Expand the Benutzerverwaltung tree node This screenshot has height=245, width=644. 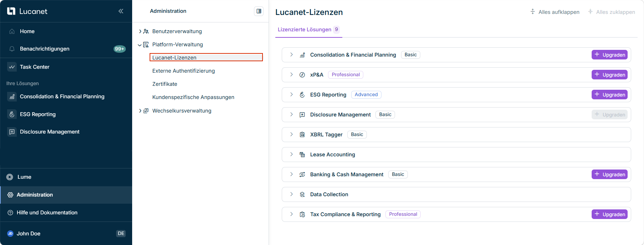[140, 31]
